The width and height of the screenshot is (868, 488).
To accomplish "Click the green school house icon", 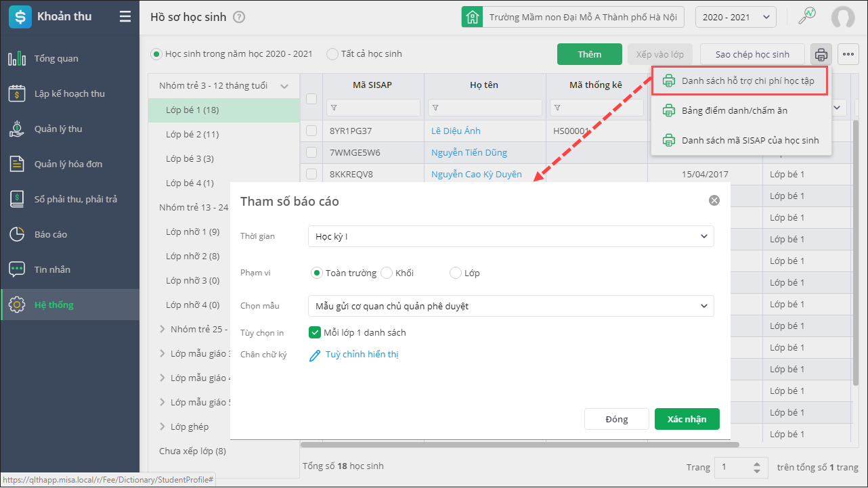I will tap(472, 17).
